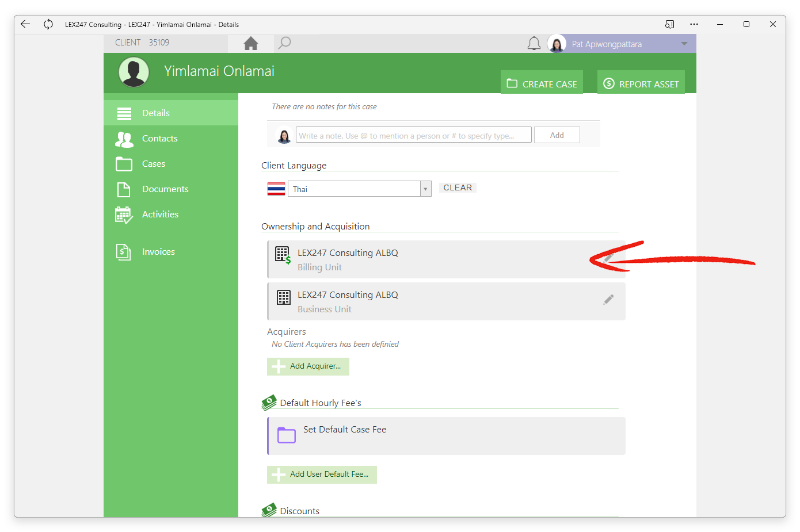Click the Discounts money icon
800x532 pixels.
269,510
